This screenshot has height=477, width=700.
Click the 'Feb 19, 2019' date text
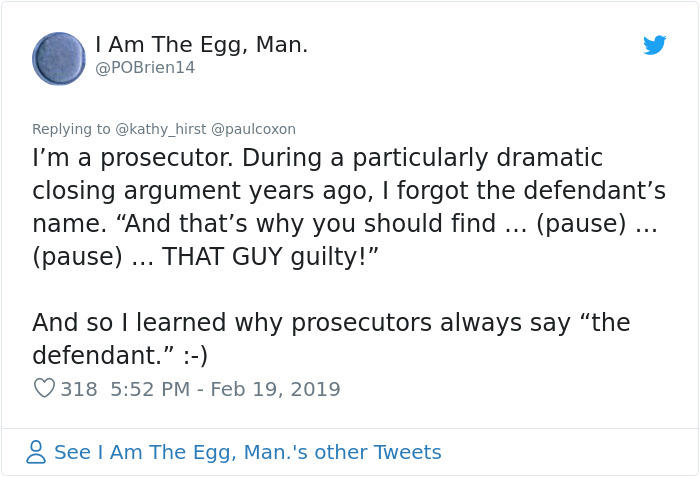pyautogui.click(x=275, y=389)
